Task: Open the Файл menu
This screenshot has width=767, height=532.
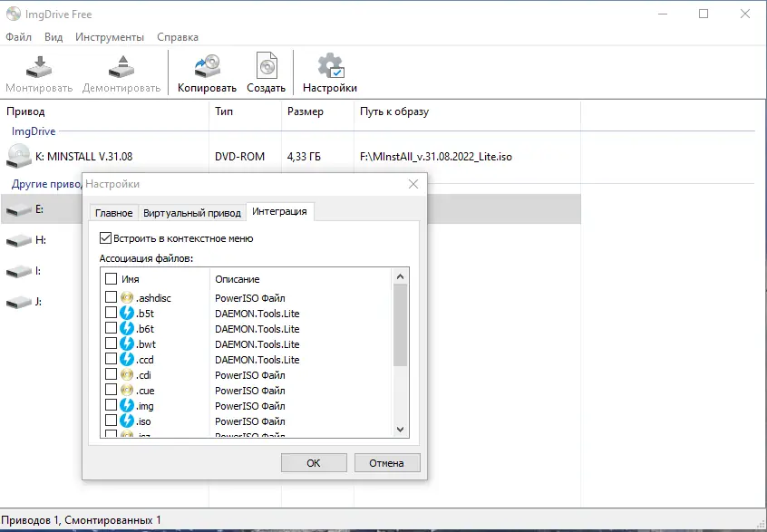Action: click(19, 37)
